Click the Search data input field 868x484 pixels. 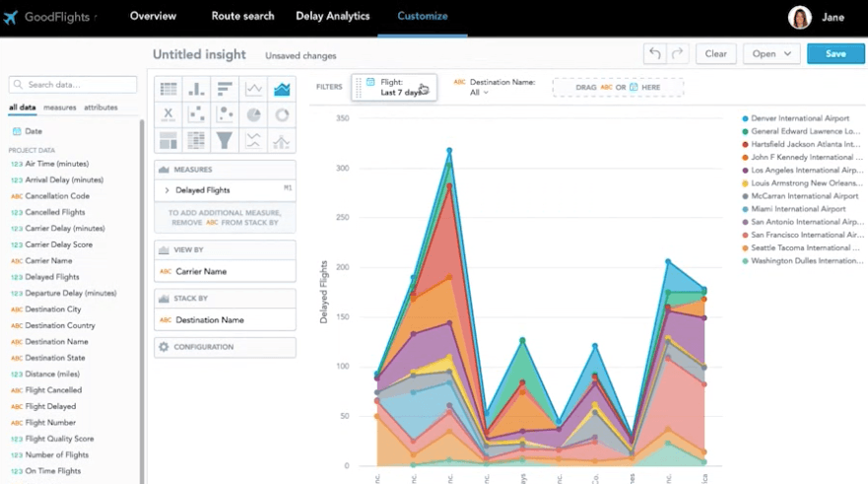(73, 85)
